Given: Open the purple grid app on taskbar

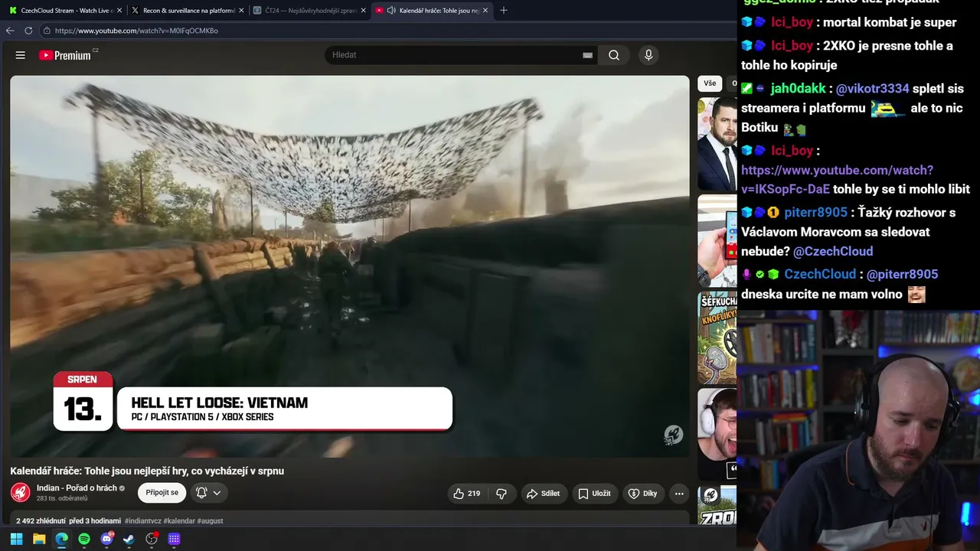Looking at the screenshot, I should point(174,539).
